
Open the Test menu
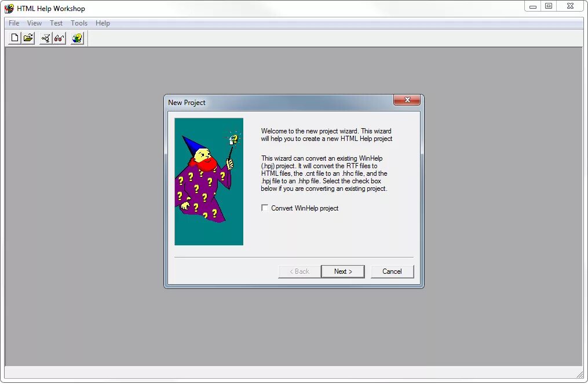pos(56,23)
